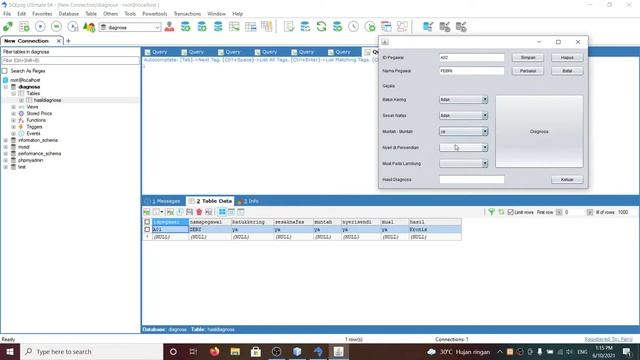The height and width of the screenshot is (360, 640).
Task: Open the Database menu
Action: click(69, 14)
